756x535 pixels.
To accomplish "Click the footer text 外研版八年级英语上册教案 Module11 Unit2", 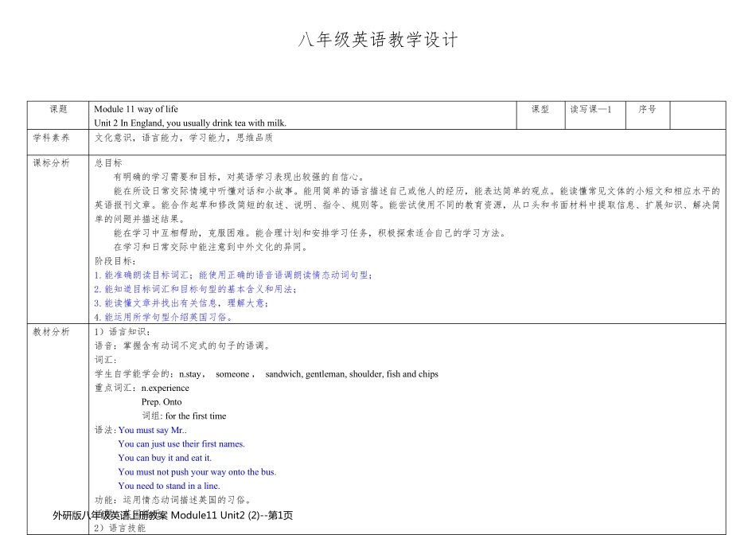I will point(173,515).
